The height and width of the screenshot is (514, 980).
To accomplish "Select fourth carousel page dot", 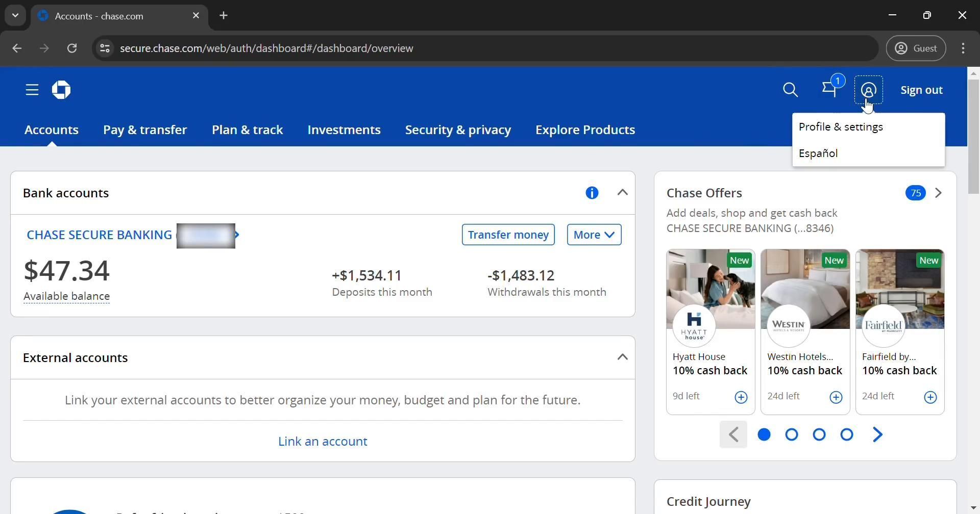I will coord(846,435).
